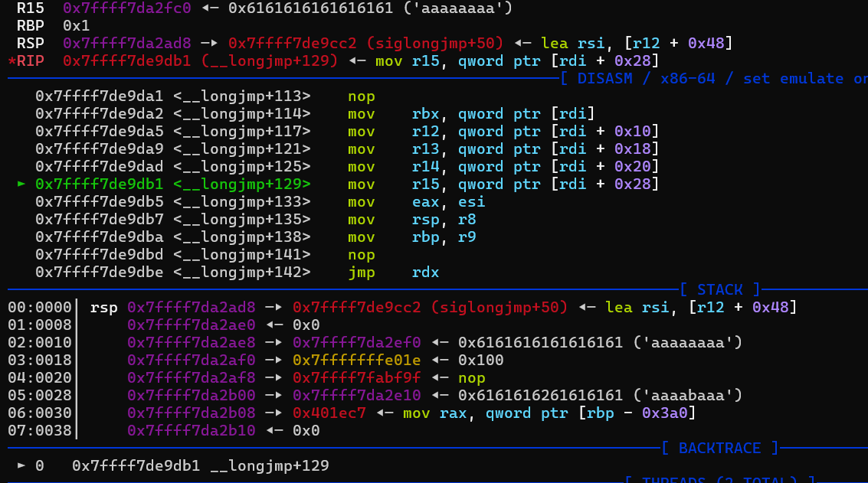Click stack offset label 00:0000

[x=39, y=308]
